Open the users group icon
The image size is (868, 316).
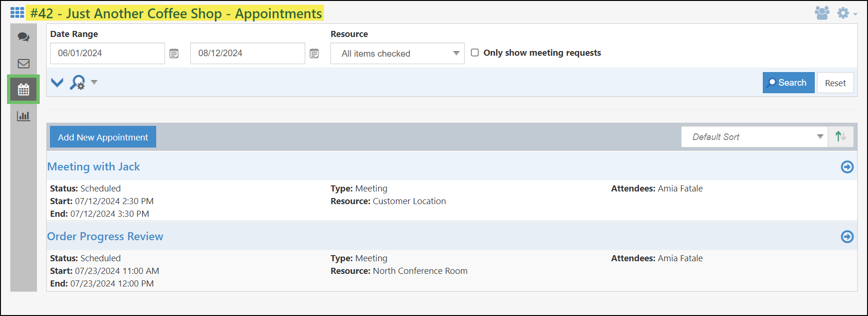pos(822,13)
